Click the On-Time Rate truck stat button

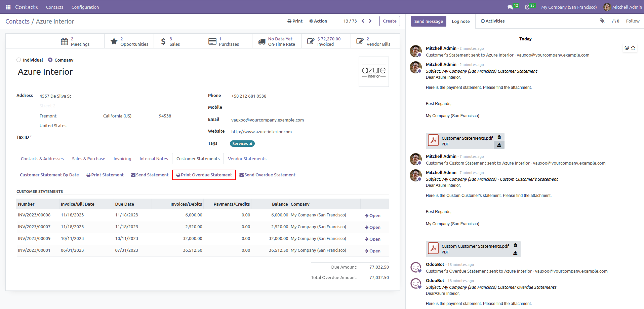(x=277, y=41)
